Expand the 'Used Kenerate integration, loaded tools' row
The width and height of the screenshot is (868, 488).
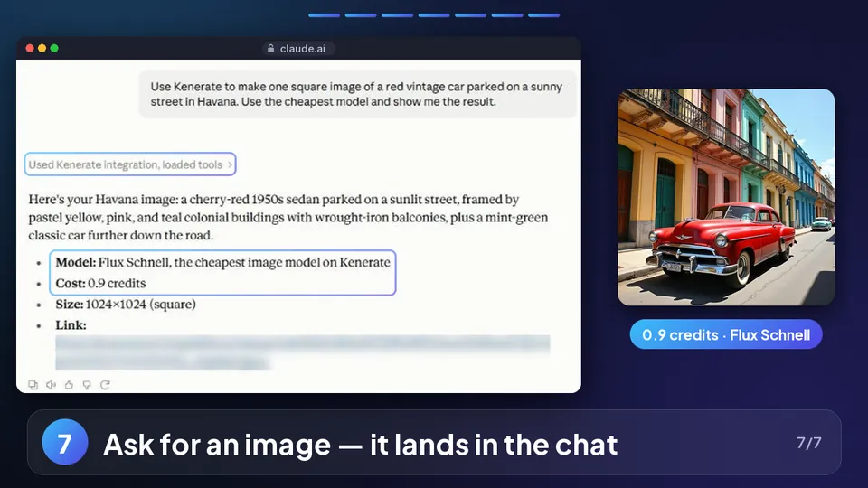tap(130, 164)
